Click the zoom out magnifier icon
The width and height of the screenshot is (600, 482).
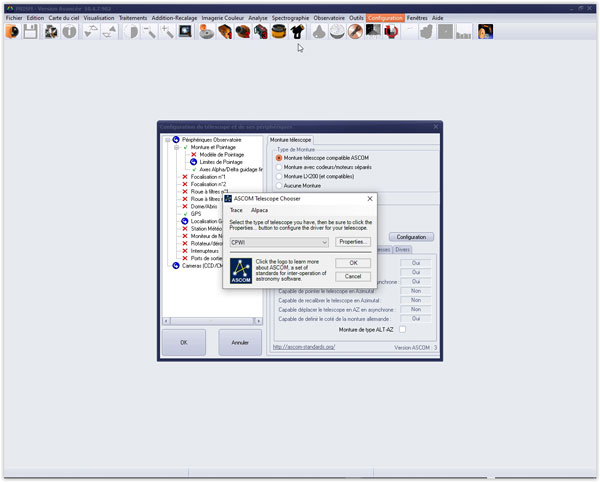[148, 32]
